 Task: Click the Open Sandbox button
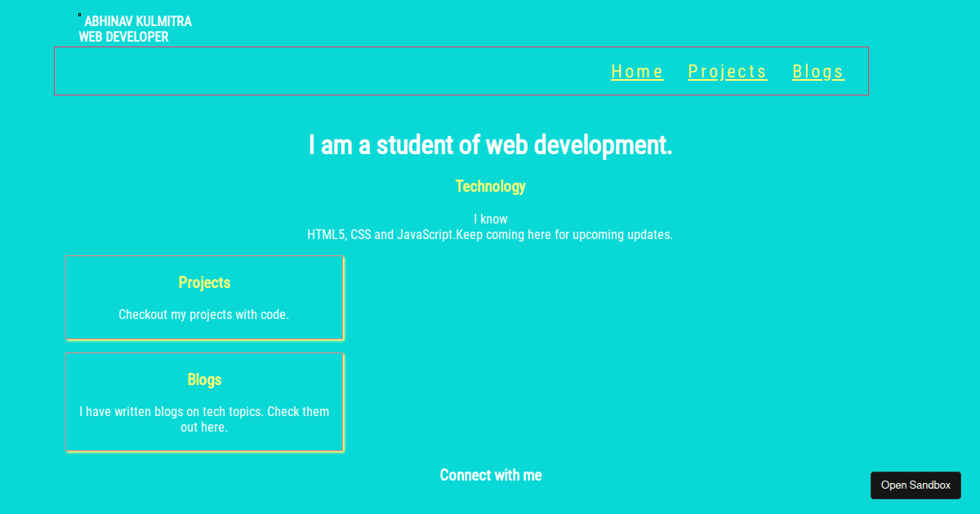[915, 485]
